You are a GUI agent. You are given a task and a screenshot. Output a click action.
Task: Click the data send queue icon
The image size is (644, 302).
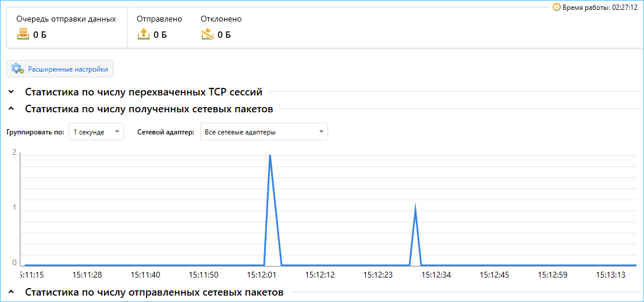[x=23, y=34]
